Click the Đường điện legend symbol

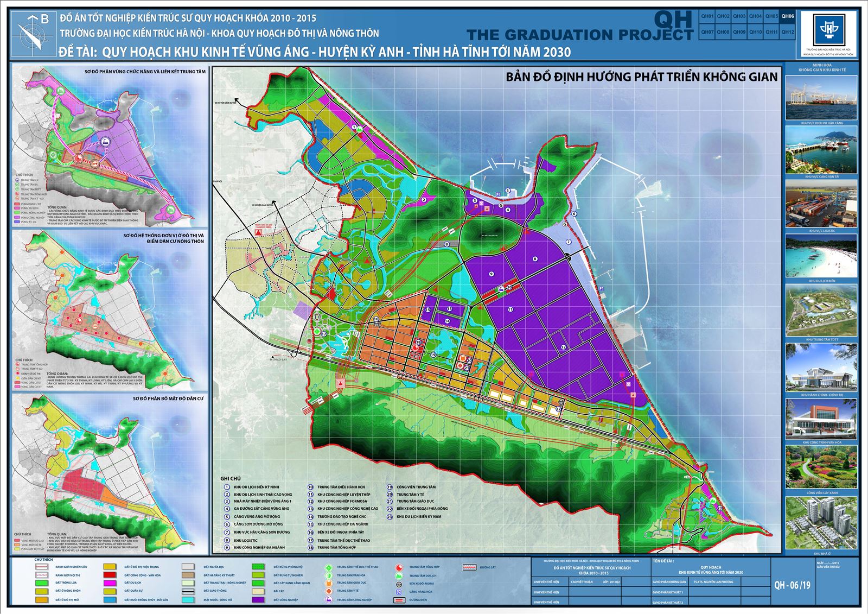coord(398,600)
